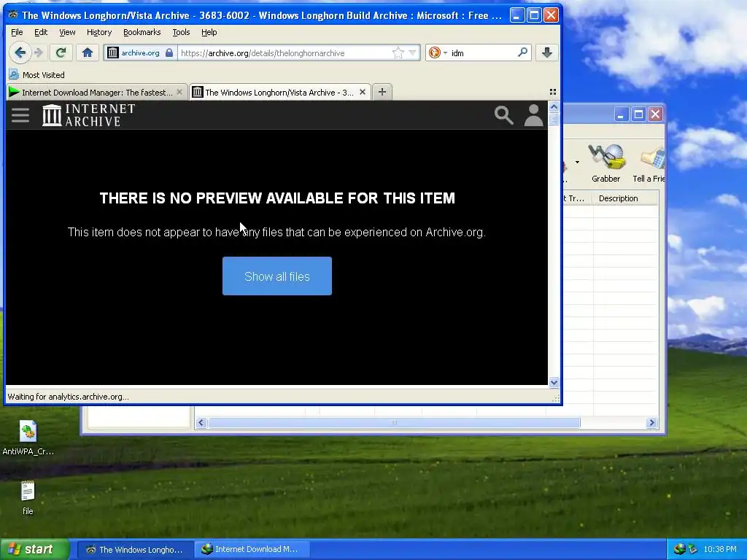Click the second system tray icon
The image size is (747, 560).
coord(693,549)
